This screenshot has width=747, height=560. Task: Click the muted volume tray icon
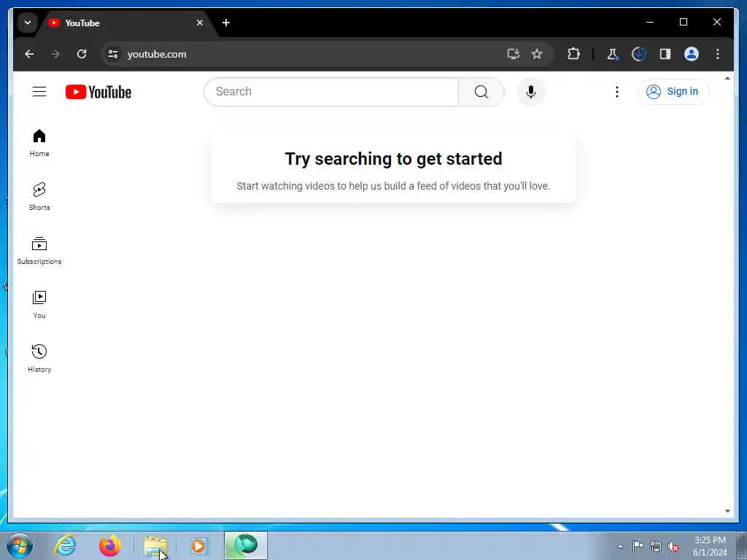(673, 547)
